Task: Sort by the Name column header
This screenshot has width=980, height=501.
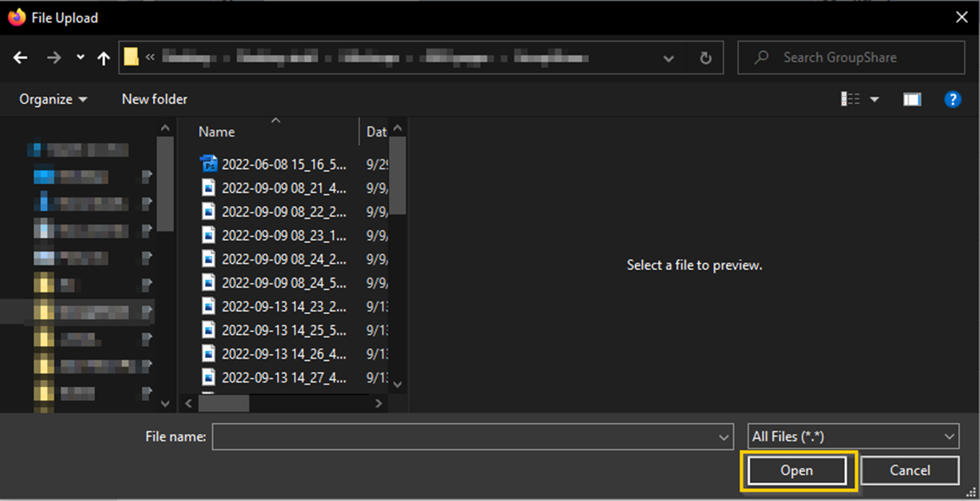Action: (216, 132)
